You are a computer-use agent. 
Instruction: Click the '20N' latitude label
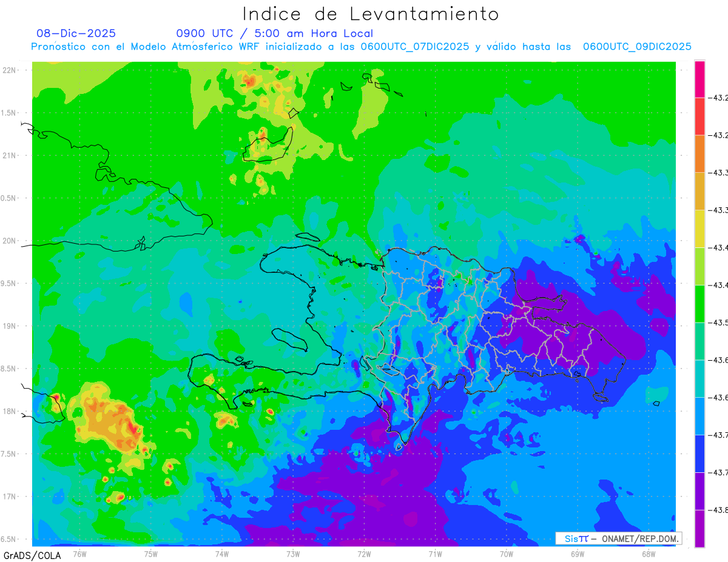10,241
